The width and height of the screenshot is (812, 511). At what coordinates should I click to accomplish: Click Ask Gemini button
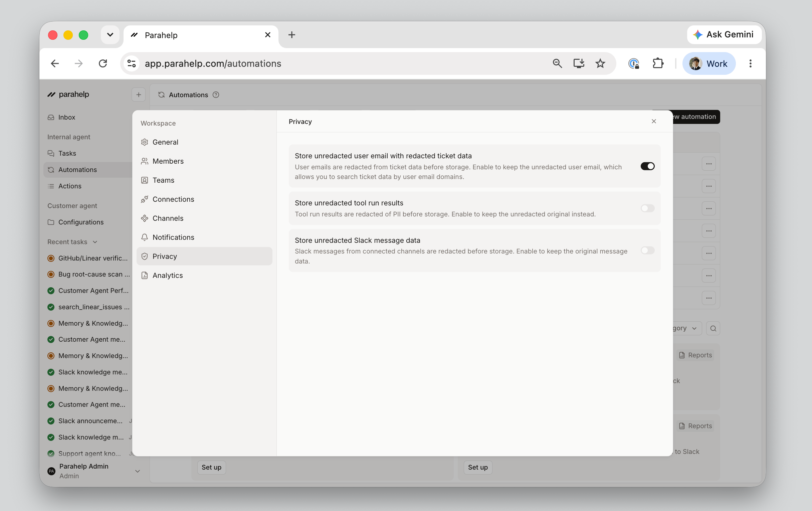(x=724, y=34)
